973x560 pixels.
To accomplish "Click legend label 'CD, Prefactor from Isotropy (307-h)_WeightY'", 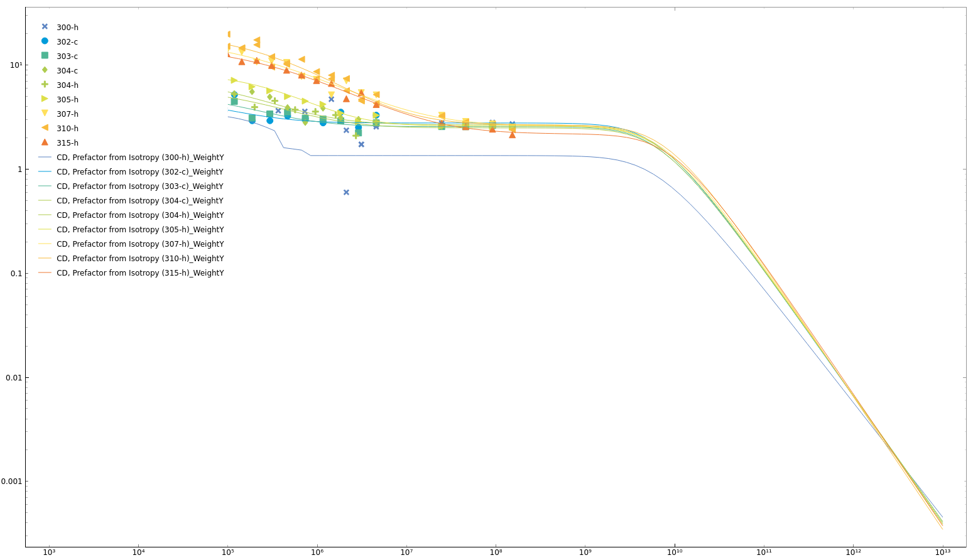I will 139,244.
